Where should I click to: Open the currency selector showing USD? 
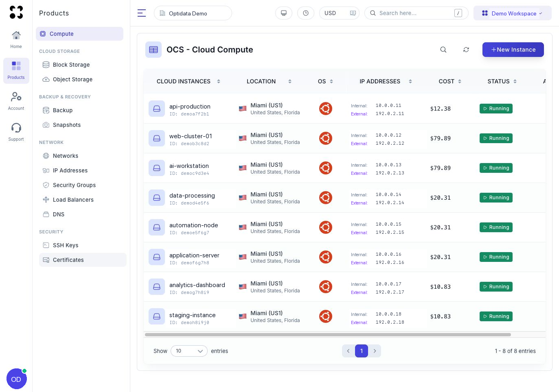coord(340,13)
